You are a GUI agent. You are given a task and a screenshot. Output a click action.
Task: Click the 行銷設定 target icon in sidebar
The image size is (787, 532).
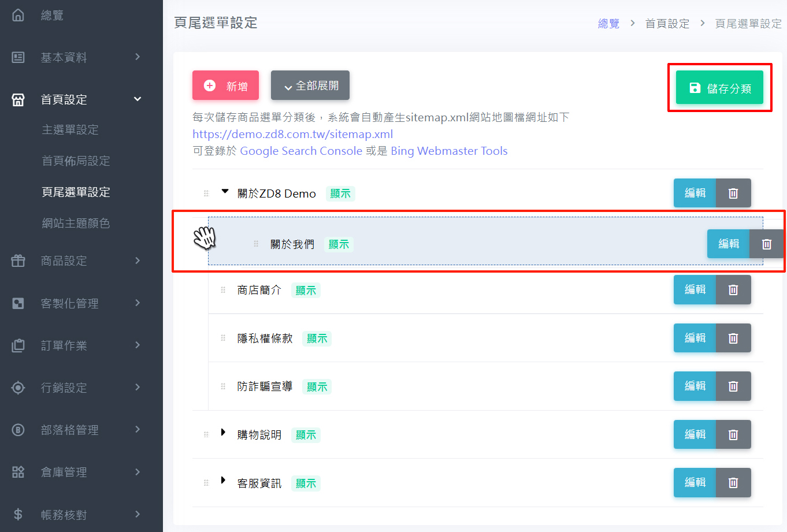pyautogui.click(x=18, y=388)
